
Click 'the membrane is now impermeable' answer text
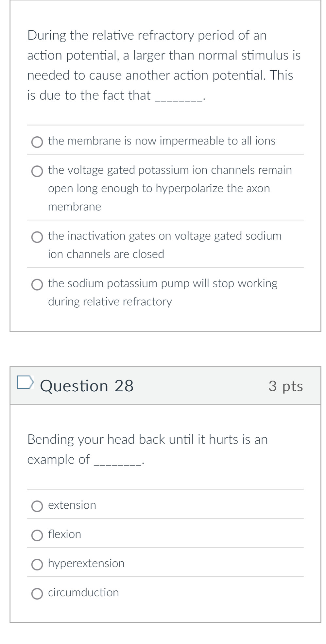pyautogui.click(x=162, y=141)
